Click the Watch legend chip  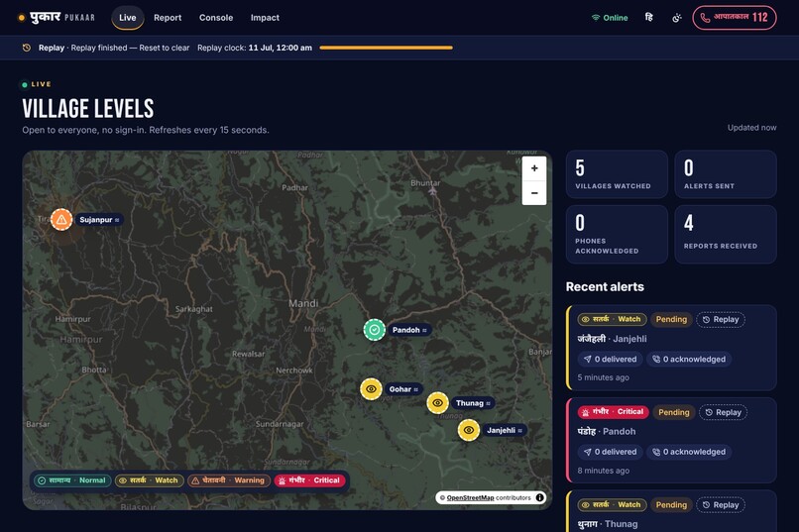pos(149,480)
